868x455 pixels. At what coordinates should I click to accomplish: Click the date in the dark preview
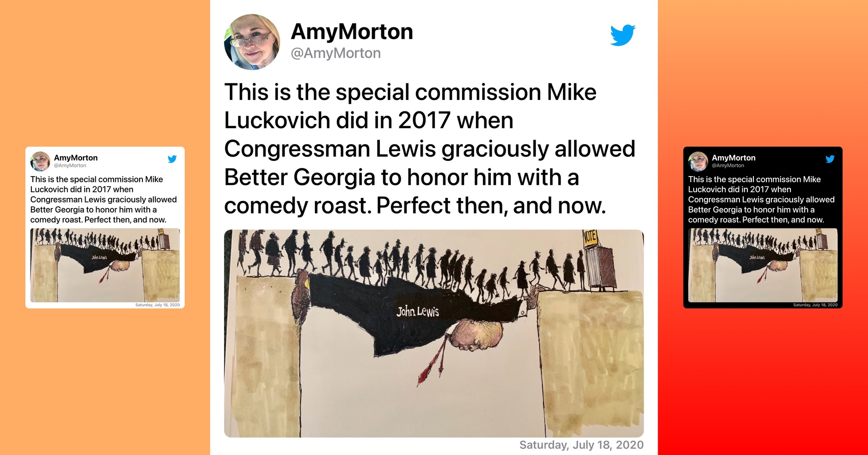(x=815, y=305)
